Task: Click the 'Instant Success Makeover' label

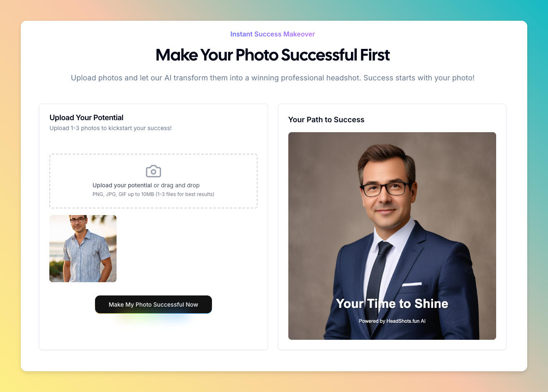Action: click(x=273, y=34)
